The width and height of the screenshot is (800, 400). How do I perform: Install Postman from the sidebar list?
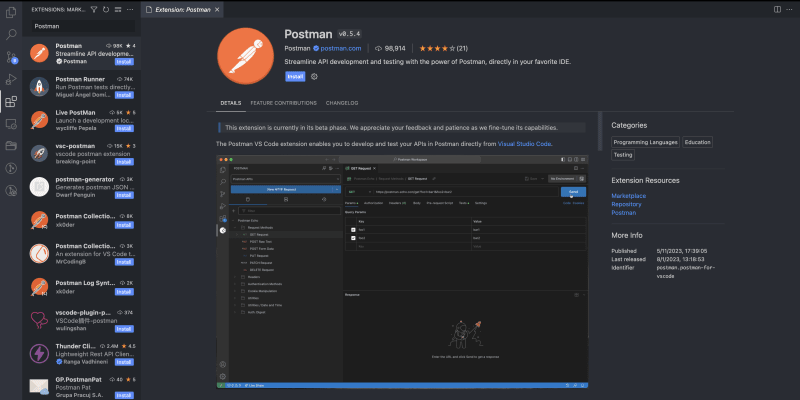tap(124, 62)
